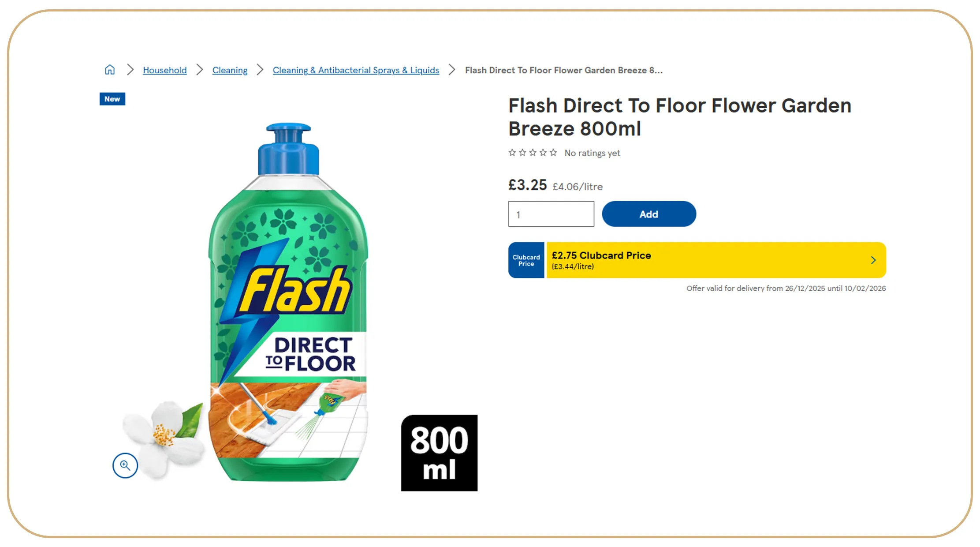Click the No ratings yet text
The width and height of the screenshot is (980, 547).
(592, 153)
